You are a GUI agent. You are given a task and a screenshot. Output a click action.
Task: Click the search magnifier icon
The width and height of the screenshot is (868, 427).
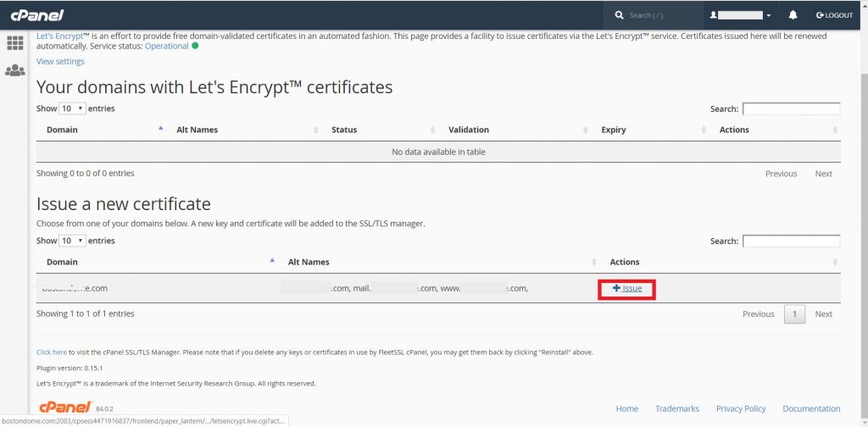619,15
